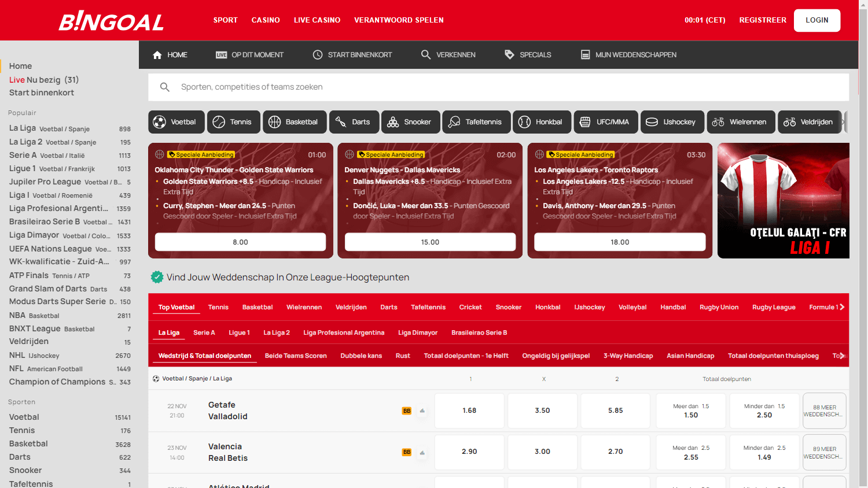Select the UFC/MMA sport chip
868x488 pixels.
click(x=606, y=122)
